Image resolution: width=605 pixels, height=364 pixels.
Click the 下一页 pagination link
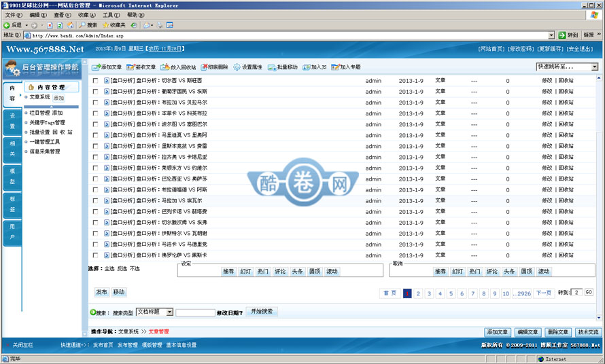[544, 293]
